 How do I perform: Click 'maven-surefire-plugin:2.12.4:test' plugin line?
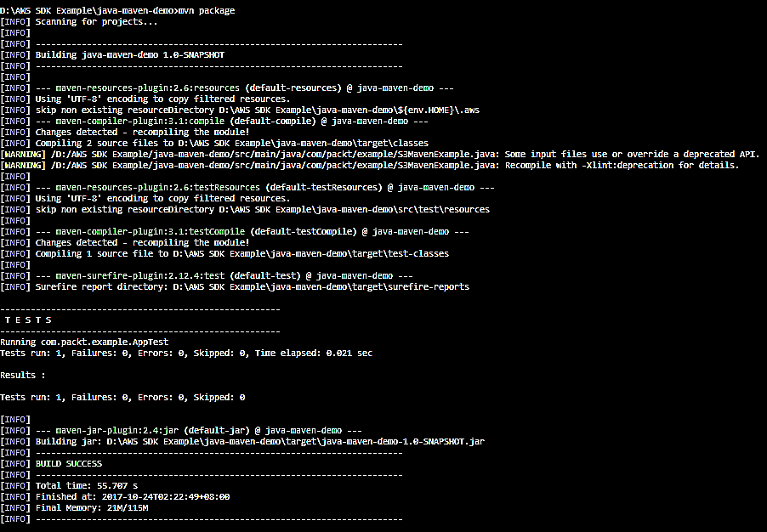[207, 276]
